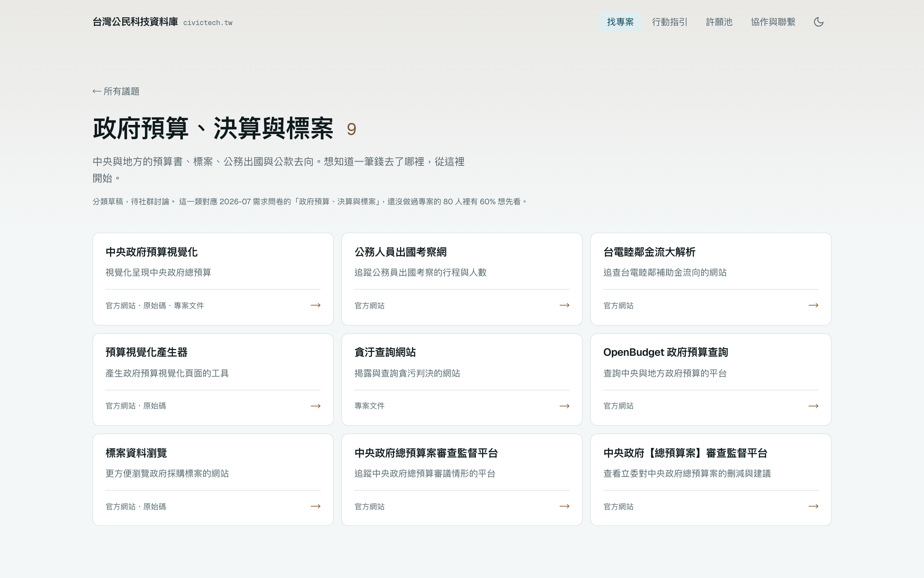This screenshot has height=578, width=924.
Task: Open the 公務人員出國考察網 card title
Action: click(x=400, y=252)
